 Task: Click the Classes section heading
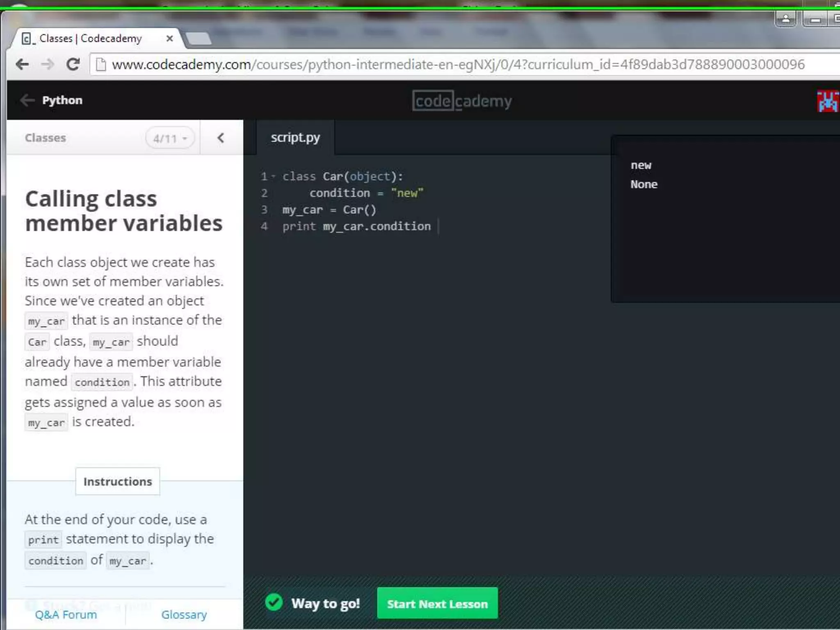tap(46, 138)
